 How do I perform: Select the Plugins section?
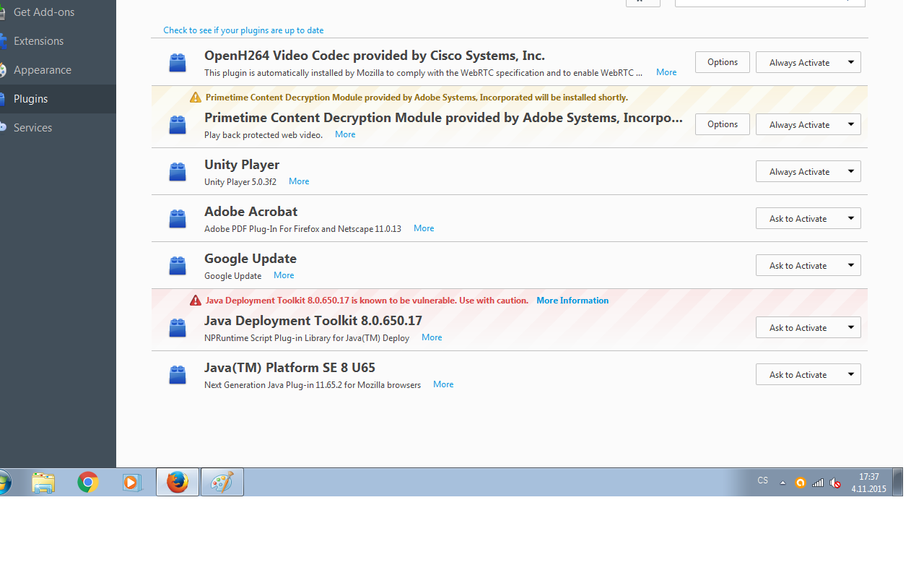[x=58, y=99]
